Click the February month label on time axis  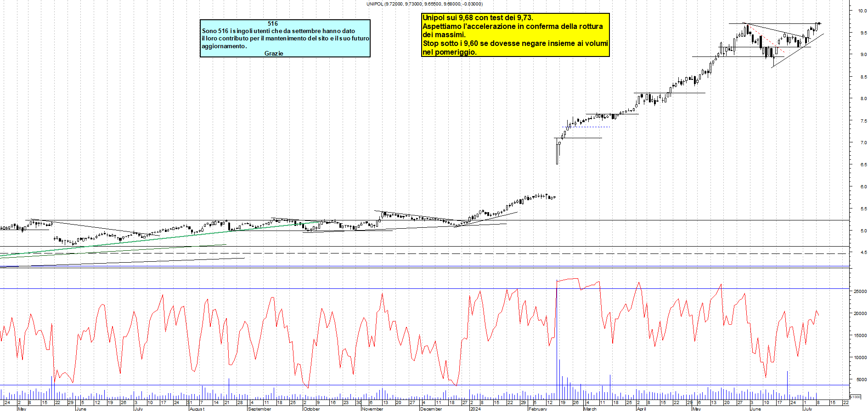point(538,409)
